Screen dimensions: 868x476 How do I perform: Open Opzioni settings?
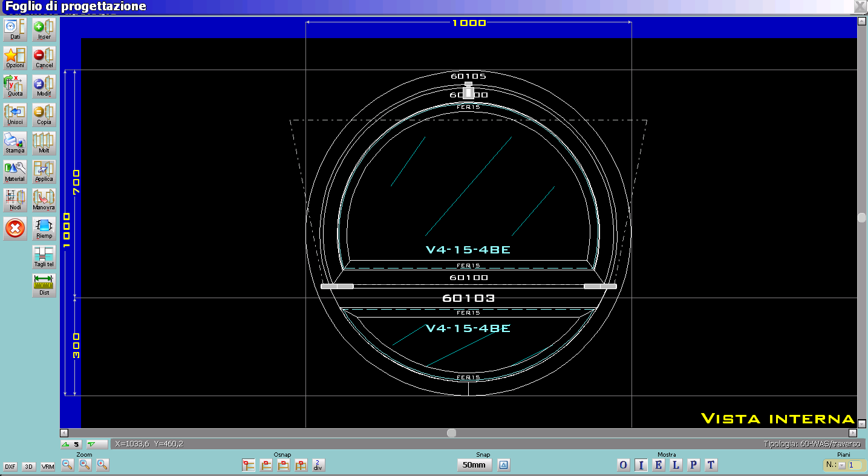[15, 58]
